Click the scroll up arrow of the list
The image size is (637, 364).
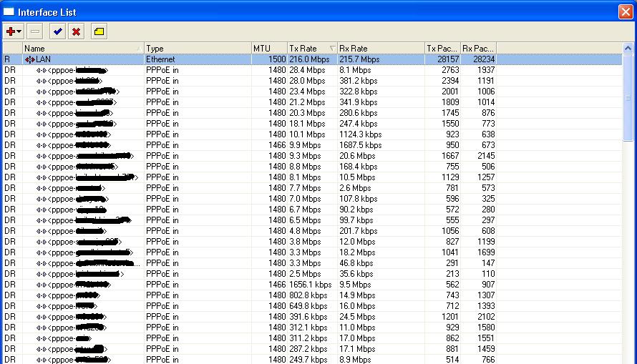click(628, 49)
